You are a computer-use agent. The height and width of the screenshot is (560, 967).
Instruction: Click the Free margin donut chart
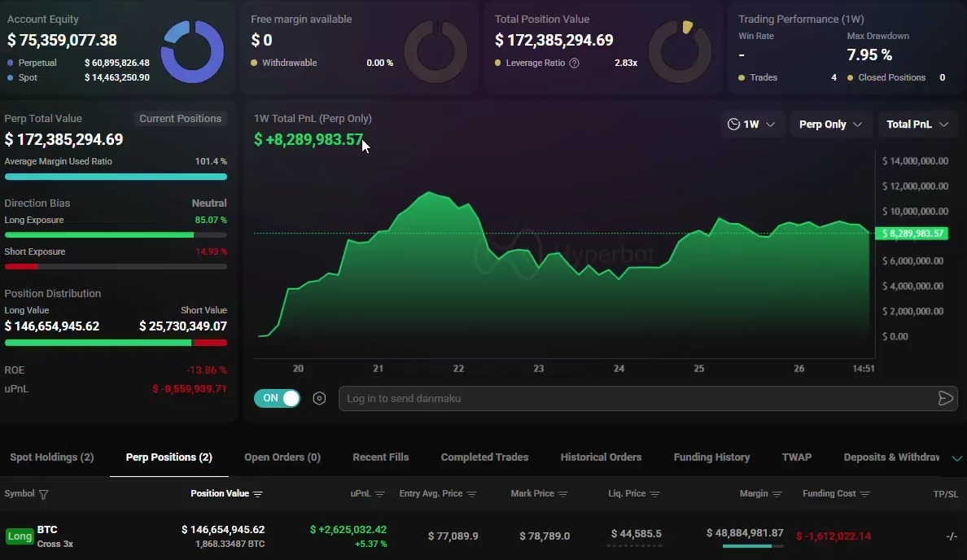[x=436, y=52]
